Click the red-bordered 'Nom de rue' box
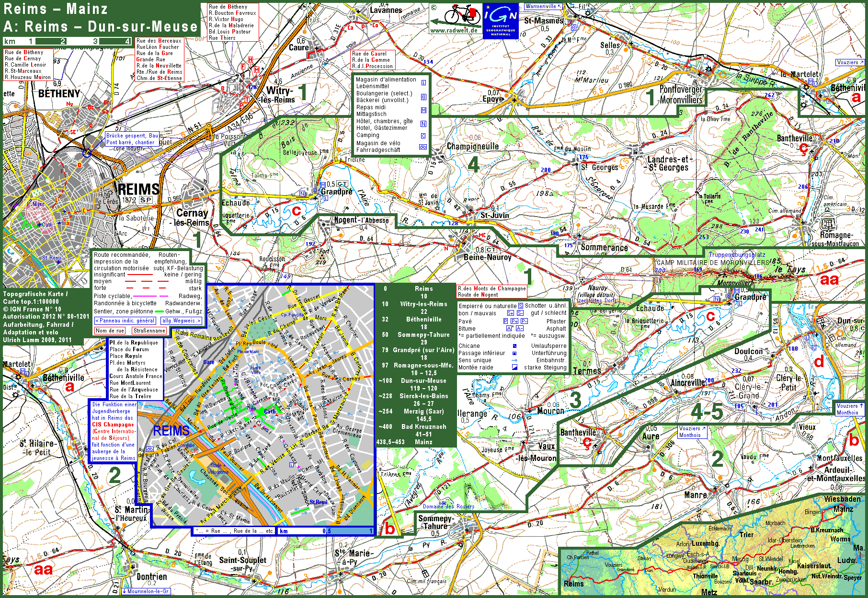Screen dimensions: 868x598 tap(110, 331)
